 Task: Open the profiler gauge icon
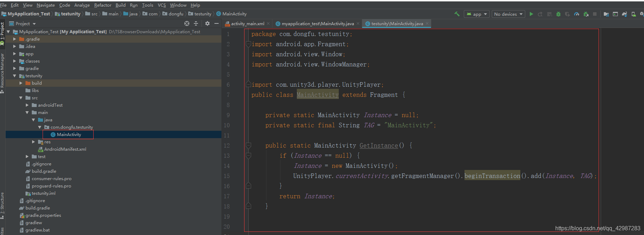tap(577, 14)
